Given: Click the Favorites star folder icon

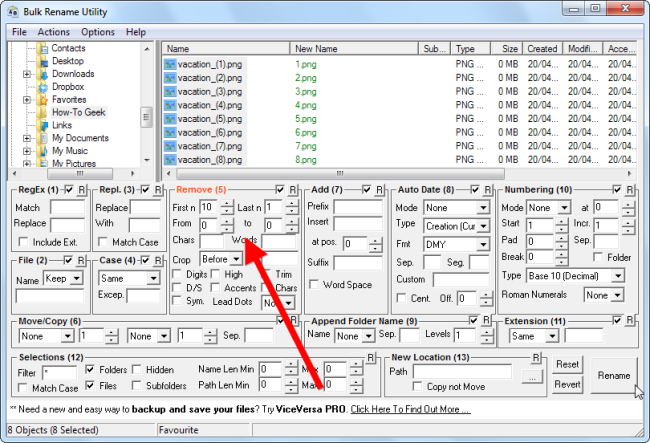Looking at the screenshot, I should (44, 100).
